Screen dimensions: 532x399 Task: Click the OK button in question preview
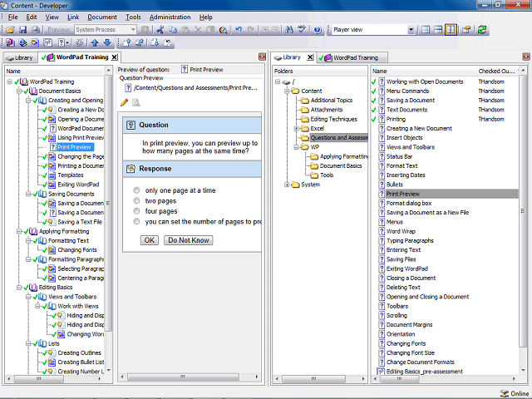point(150,240)
